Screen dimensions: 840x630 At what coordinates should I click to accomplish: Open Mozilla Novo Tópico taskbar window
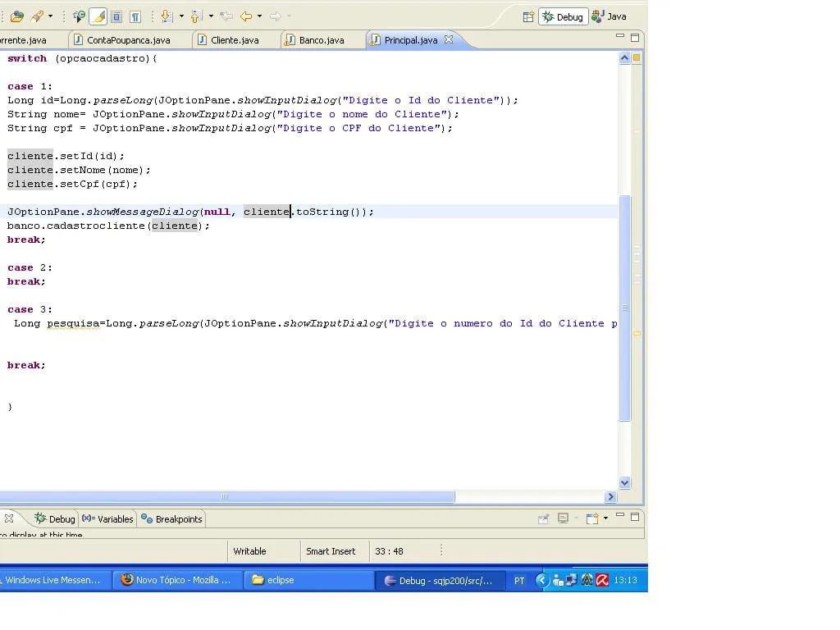[176, 580]
